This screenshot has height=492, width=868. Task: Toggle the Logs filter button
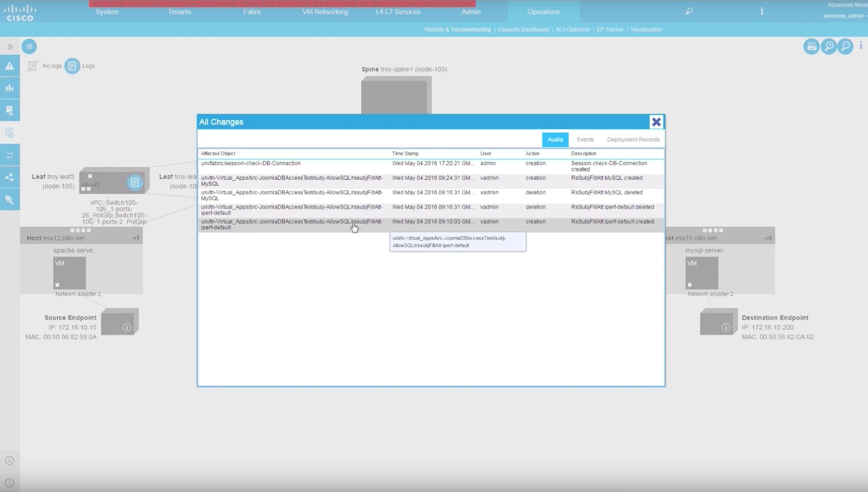72,66
